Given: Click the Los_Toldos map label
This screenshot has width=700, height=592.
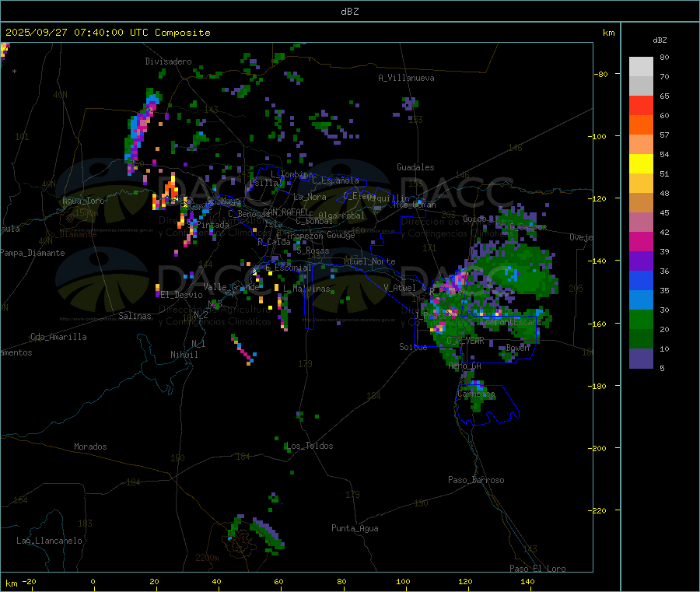Looking at the screenshot, I should point(310,446).
